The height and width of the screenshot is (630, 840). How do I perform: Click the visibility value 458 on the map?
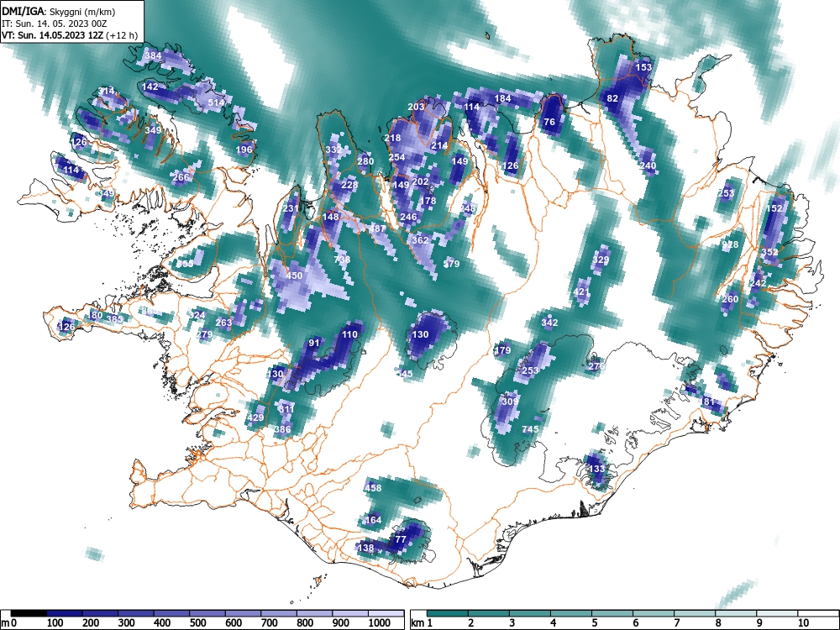pyautogui.click(x=373, y=487)
